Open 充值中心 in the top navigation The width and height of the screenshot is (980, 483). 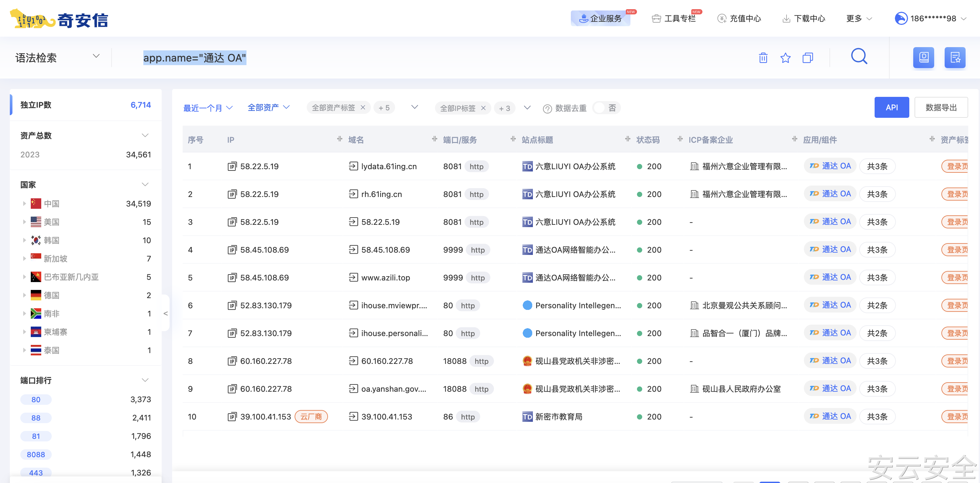(739, 18)
